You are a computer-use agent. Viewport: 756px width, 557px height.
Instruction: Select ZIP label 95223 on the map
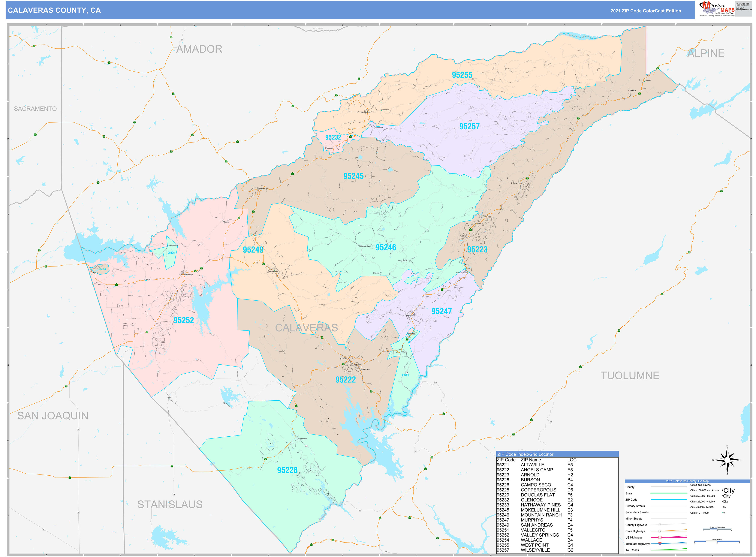[477, 250]
